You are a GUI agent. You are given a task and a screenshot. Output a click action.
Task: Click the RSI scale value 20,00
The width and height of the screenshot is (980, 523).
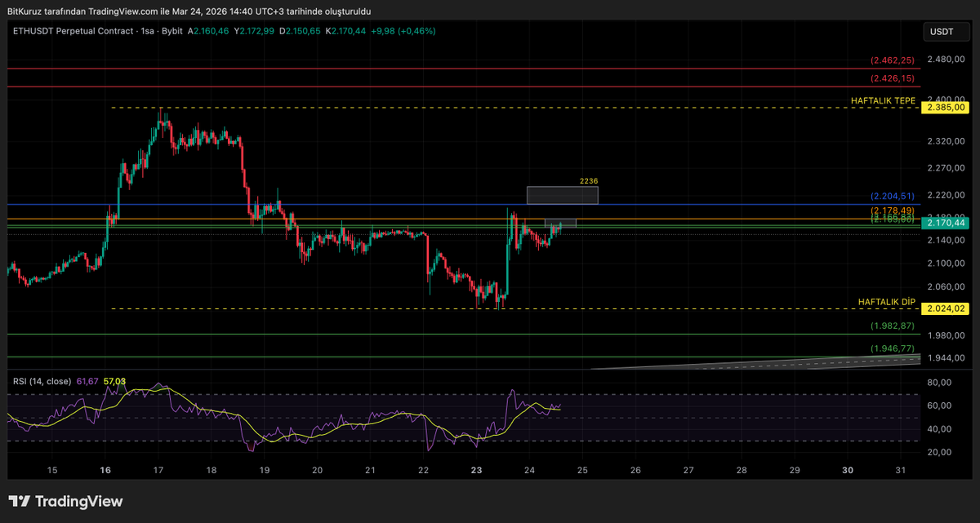coord(940,453)
